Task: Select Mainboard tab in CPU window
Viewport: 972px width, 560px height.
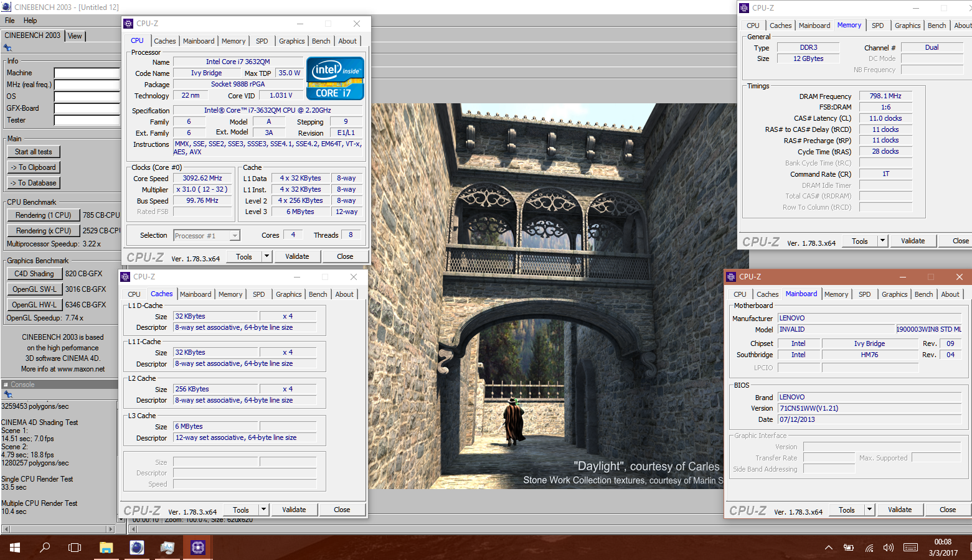Action: [199, 41]
